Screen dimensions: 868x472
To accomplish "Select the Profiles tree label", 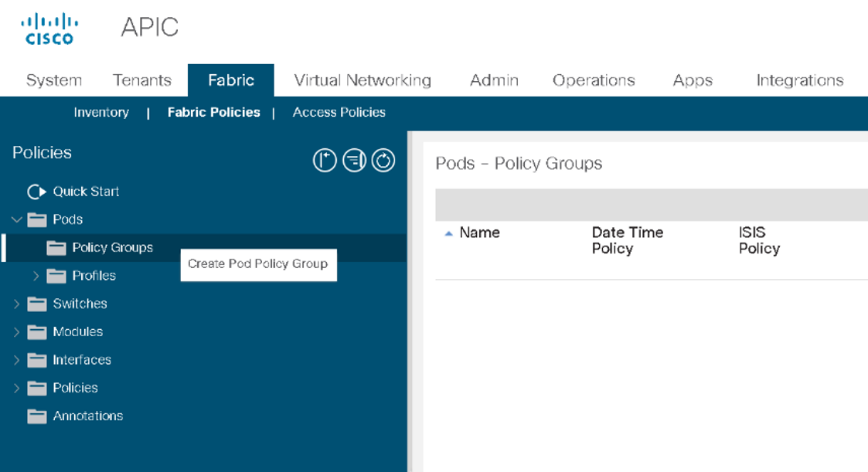I will [94, 276].
